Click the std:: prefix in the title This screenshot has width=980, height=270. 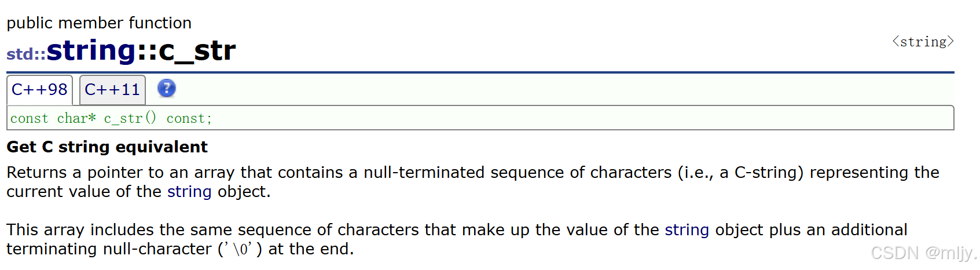(x=26, y=54)
